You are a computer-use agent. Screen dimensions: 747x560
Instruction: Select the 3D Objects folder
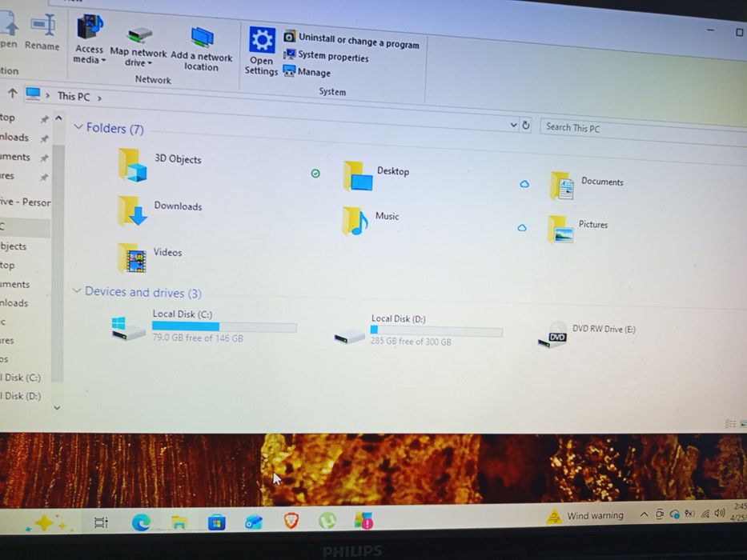pyautogui.click(x=160, y=164)
